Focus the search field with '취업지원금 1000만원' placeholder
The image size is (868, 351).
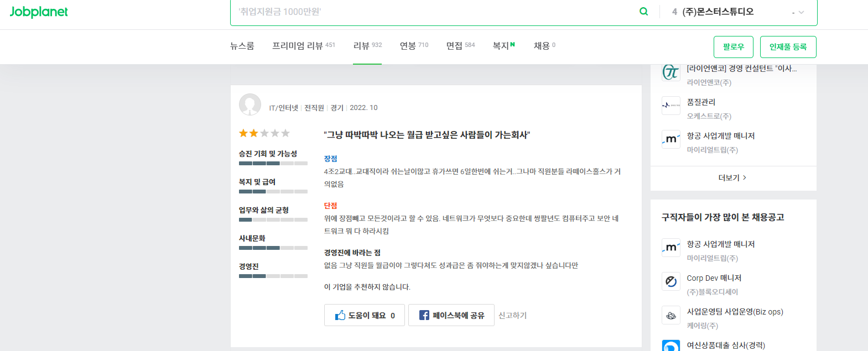point(434,12)
